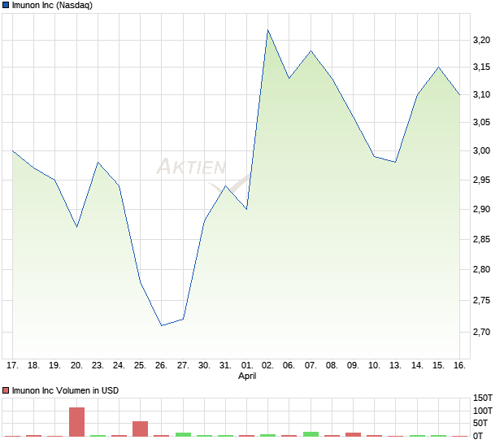Viewport: 504px width, 444px height.
Task: Click the 0T volume axis label
Action: tap(478, 436)
